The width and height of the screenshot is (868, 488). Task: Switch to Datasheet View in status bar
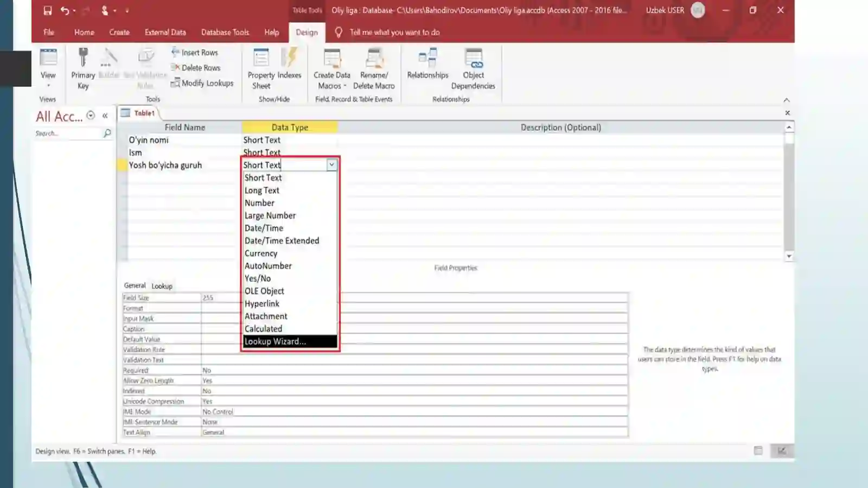[x=758, y=451]
